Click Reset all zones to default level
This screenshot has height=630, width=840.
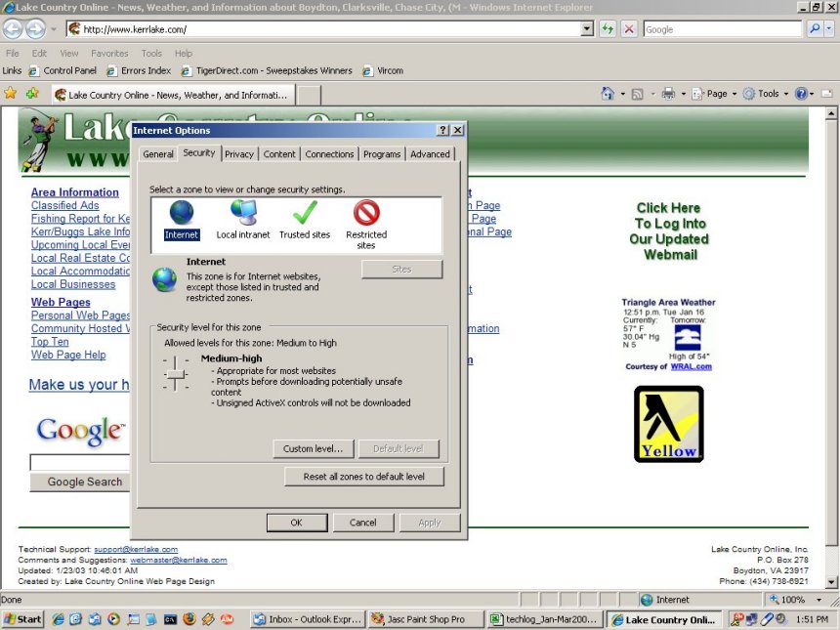point(364,477)
